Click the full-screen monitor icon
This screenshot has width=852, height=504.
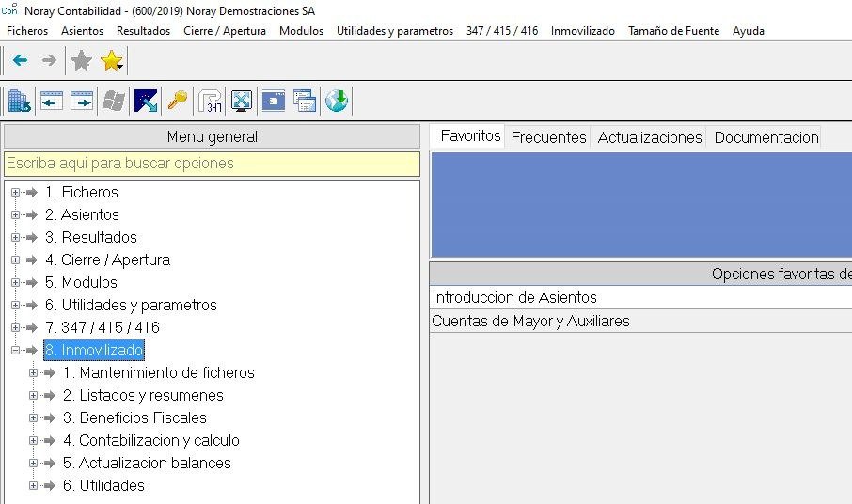(x=242, y=101)
